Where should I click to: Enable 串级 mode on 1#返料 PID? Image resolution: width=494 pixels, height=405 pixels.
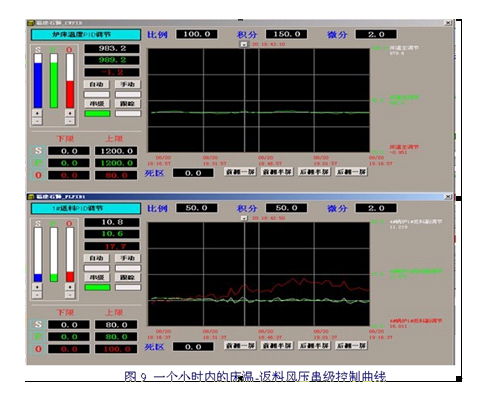pyautogui.click(x=97, y=277)
